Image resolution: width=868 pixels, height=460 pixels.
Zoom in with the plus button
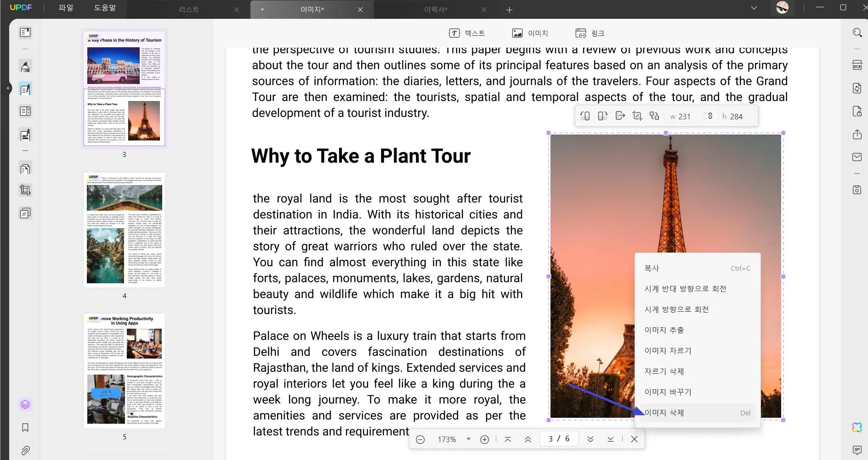484,439
